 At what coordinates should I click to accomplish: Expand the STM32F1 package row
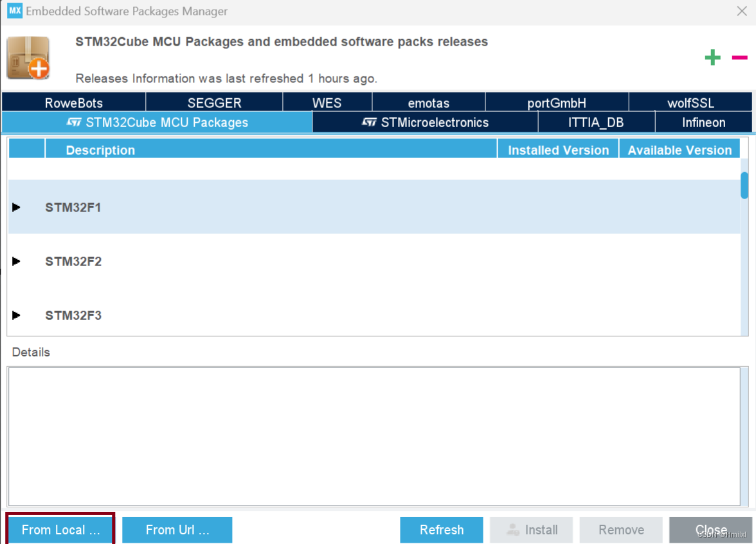click(x=16, y=207)
